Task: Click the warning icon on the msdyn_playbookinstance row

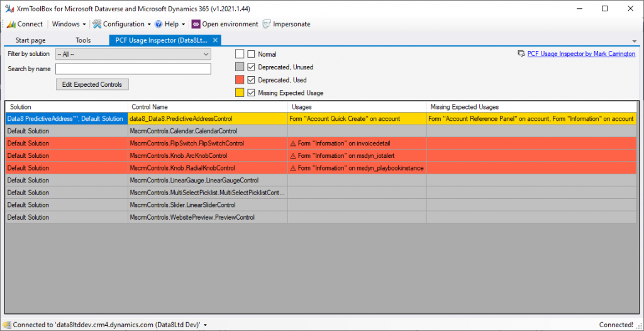Action: click(x=293, y=168)
